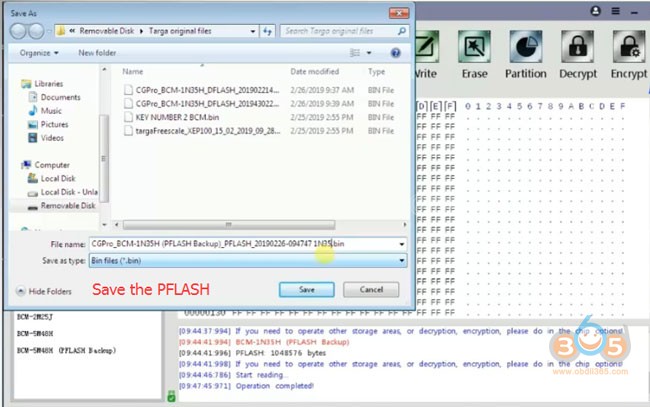
Task: Change the file view layout icon
Action: tap(355, 53)
